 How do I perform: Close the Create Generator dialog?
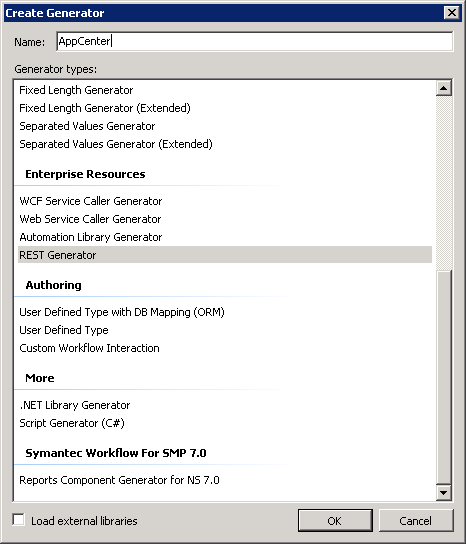(x=452, y=13)
